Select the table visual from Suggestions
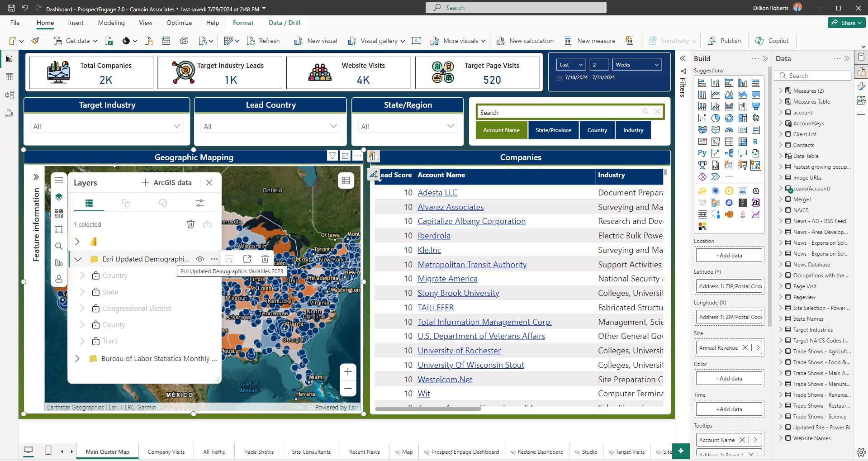The image size is (868, 461). 729,142
